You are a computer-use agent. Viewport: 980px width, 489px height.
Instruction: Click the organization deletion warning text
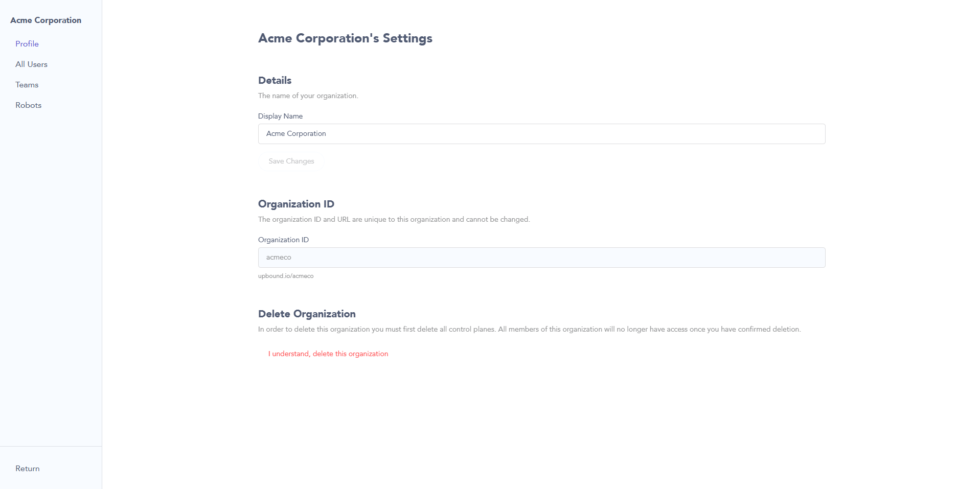(529, 329)
